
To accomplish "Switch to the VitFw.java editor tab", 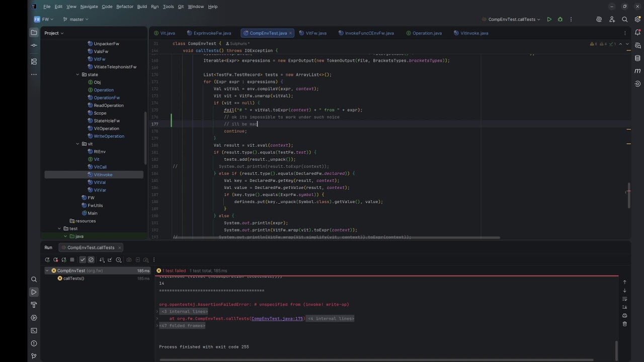I will point(312,33).
